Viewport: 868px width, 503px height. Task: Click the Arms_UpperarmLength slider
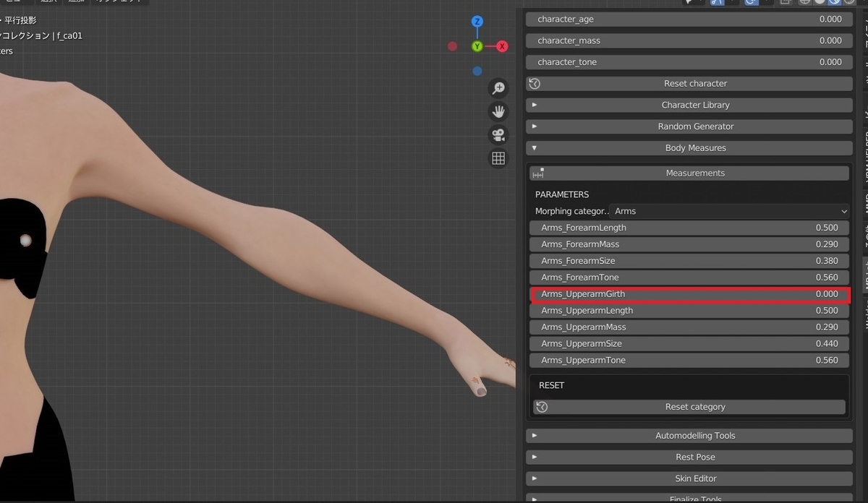(x=689, y=311)
